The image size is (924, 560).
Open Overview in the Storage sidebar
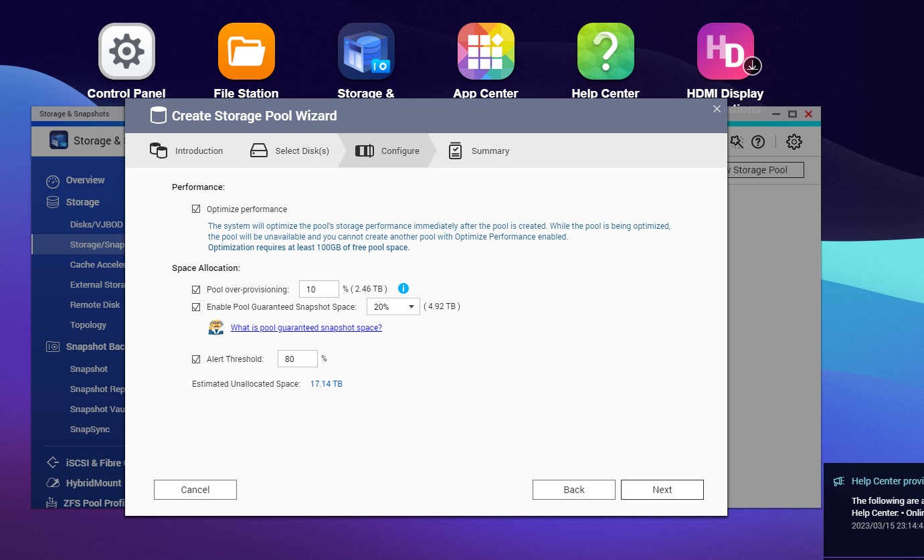[85, 180]
